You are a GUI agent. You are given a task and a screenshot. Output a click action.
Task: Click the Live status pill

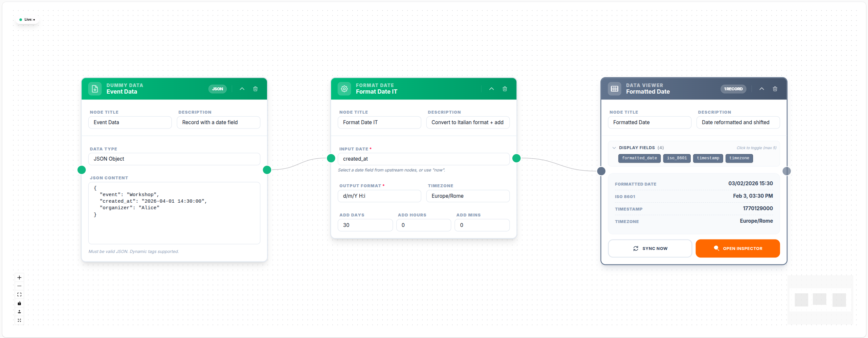[x=27, y=19]
